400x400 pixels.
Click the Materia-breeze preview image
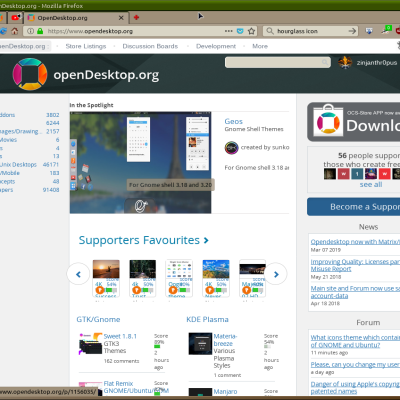pos(200,343)
